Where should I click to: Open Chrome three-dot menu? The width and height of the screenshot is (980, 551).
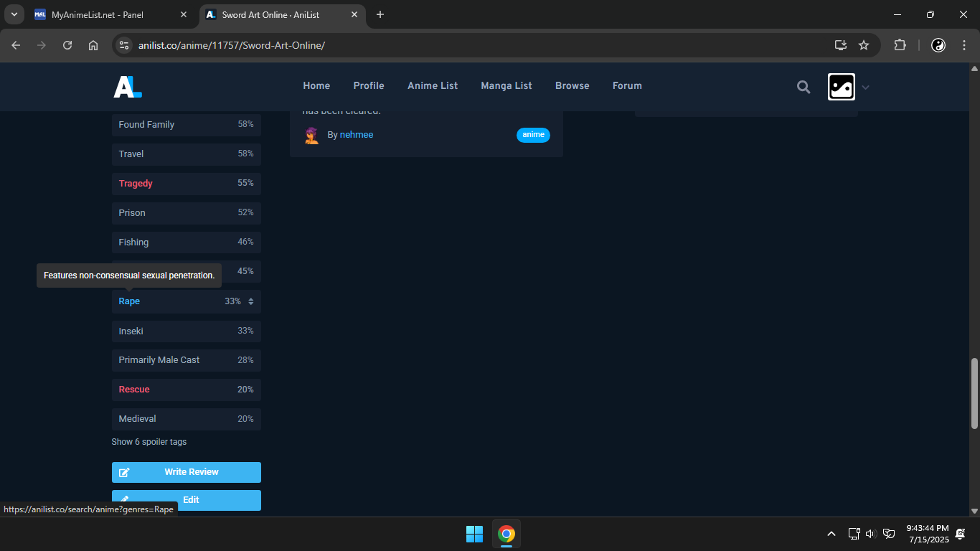click(x=964, y=45)
